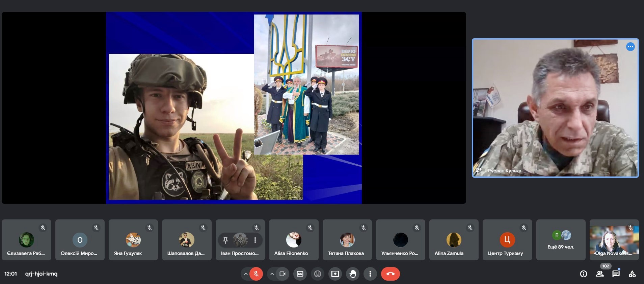Open options on Руслан Кулька video tile

coord(630,47)
